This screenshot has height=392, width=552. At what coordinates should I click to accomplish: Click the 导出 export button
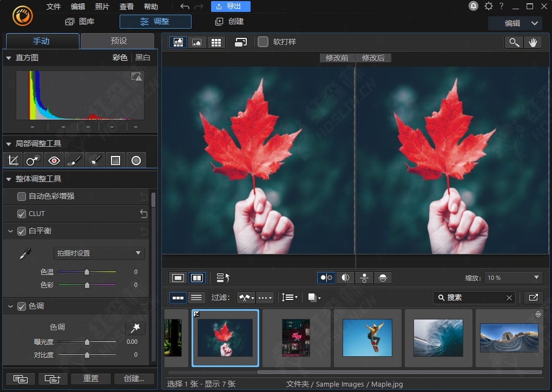pyautogui.click(x=230, y=6)
